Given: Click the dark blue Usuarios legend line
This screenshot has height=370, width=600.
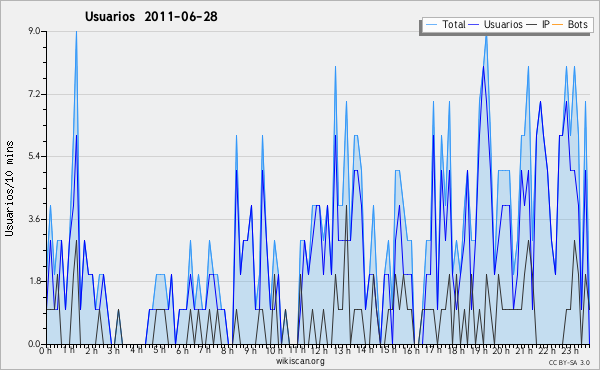Looking at the screenshot, I should tap(474, 25).
